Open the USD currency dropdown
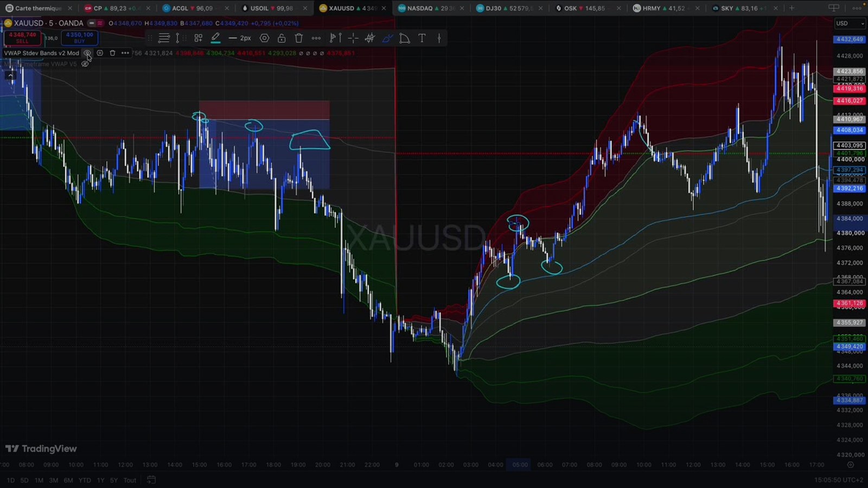This screenshot has width=868, height=488. pyautogui.click(x=850, y=23)
